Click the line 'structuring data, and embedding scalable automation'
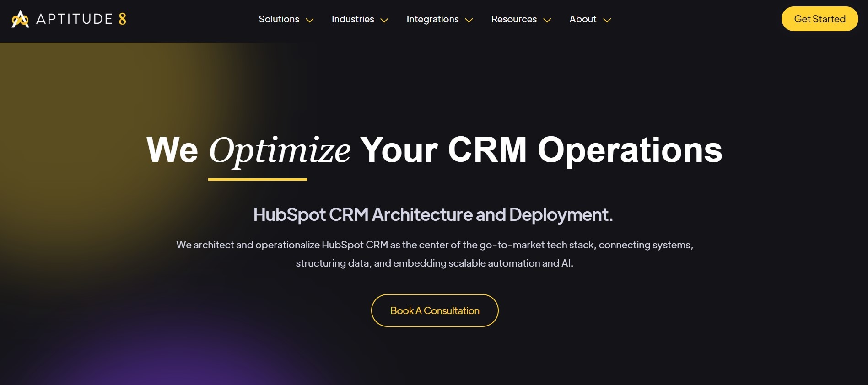This screenshot has height=385, width=868. tap(435, 263)
